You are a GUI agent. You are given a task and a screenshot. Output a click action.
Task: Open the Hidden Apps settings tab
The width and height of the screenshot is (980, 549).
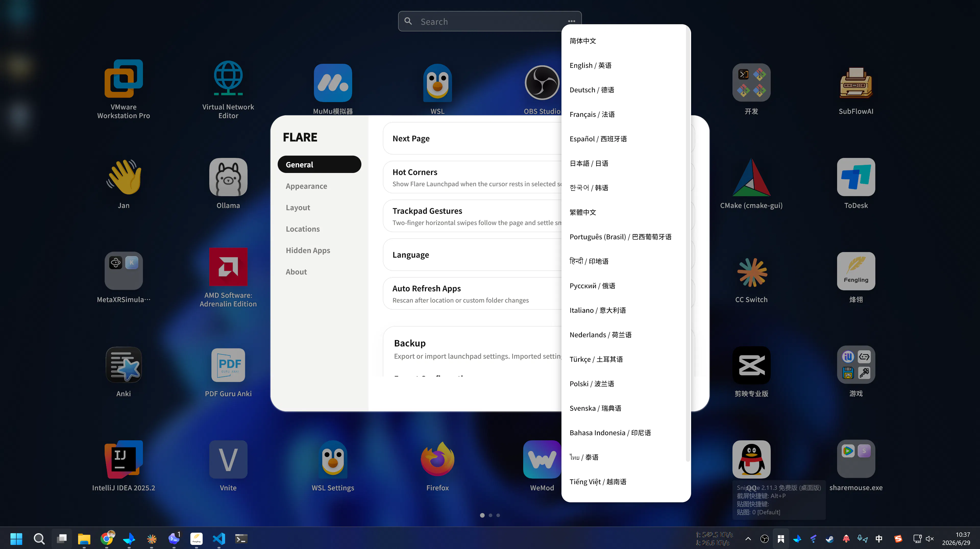[x=319, y=250]
